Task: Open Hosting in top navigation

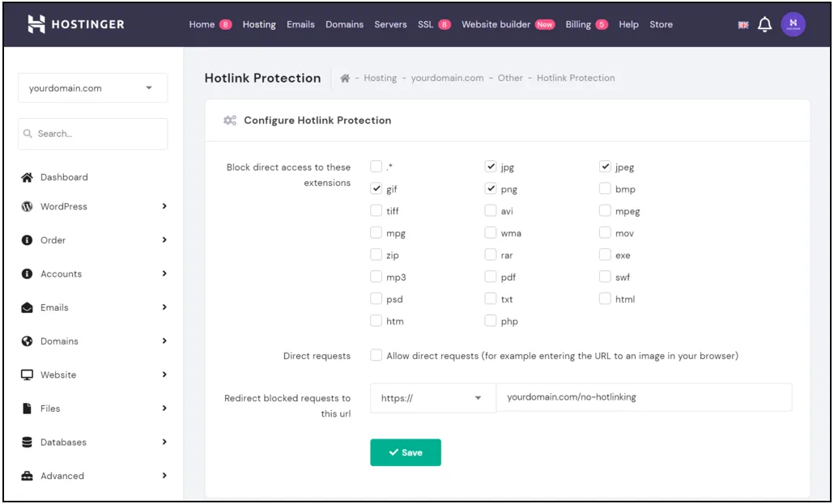Action: click(x=259, y=25)
